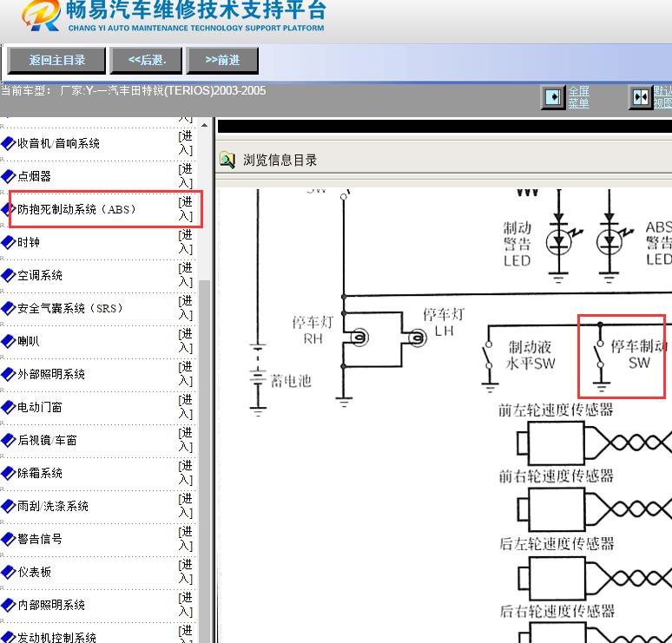Click the book icon beside 发动机控制系统
This screenshot has height=643, width=672.
[x=8, y=638]
